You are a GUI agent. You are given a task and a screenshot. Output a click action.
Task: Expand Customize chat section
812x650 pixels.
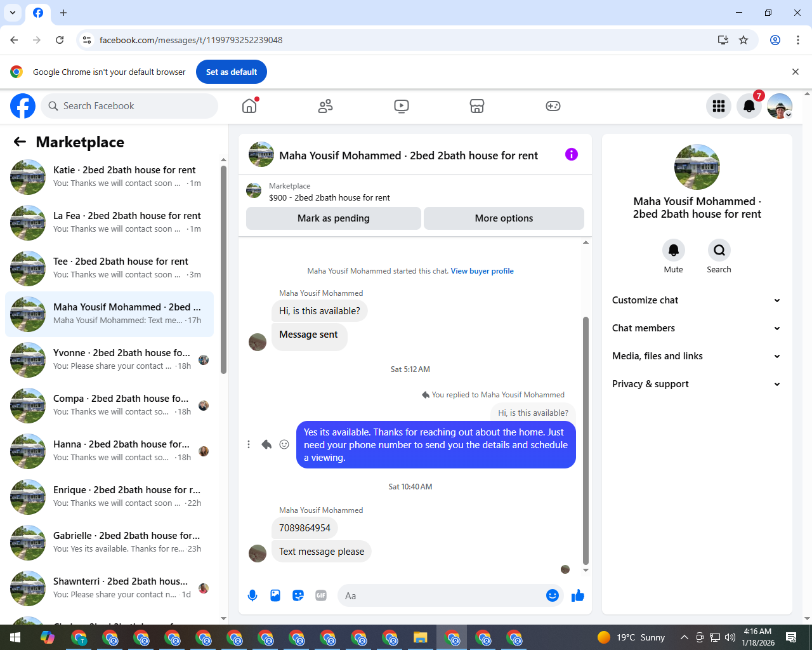[x=697, y=300]
